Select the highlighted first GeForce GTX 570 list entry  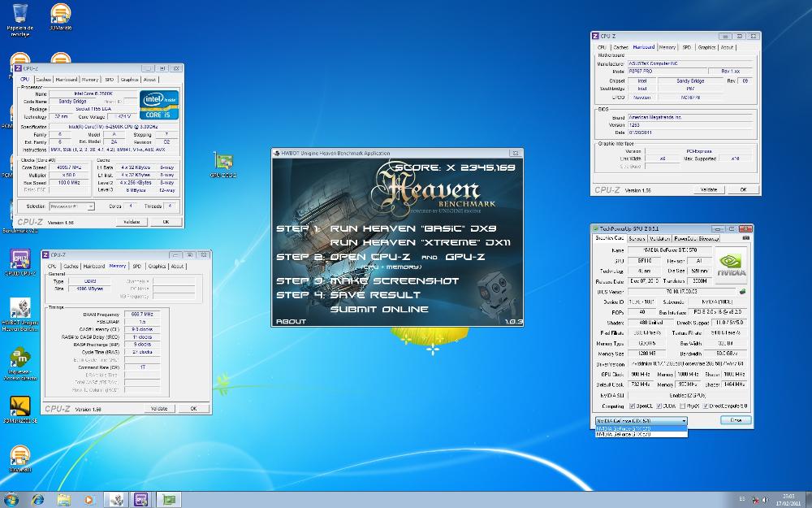641,429
